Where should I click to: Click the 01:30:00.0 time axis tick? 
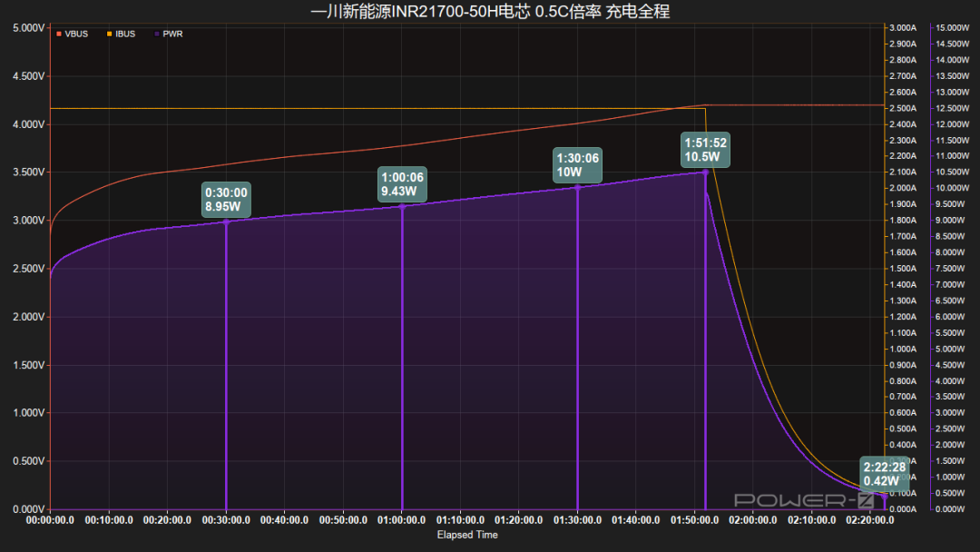point(577,520)
